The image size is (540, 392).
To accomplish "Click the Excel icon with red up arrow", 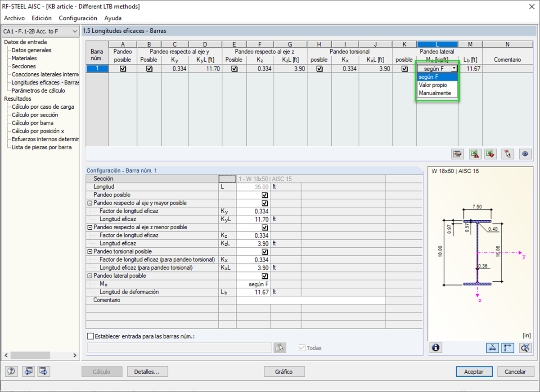I will (x=475, y=154).
